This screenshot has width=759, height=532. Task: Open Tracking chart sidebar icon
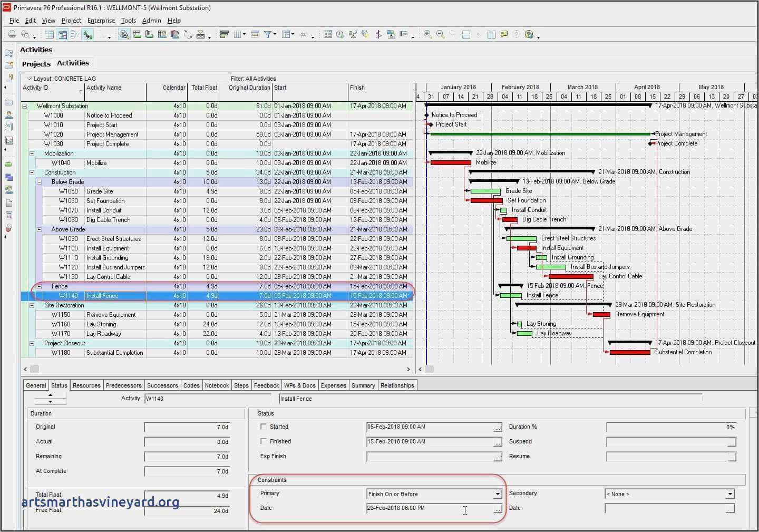[9, 141]
